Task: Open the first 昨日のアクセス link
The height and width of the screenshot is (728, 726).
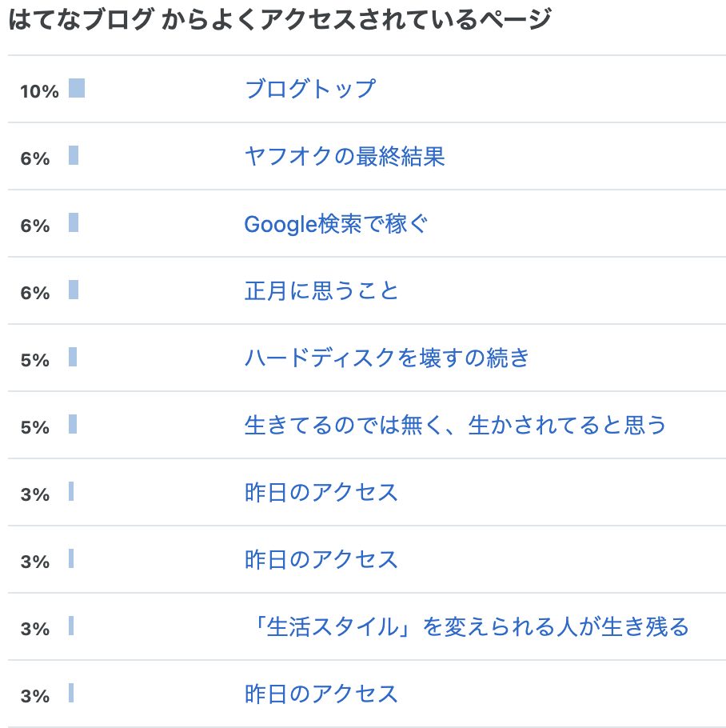Action: (x=321, y=492)
